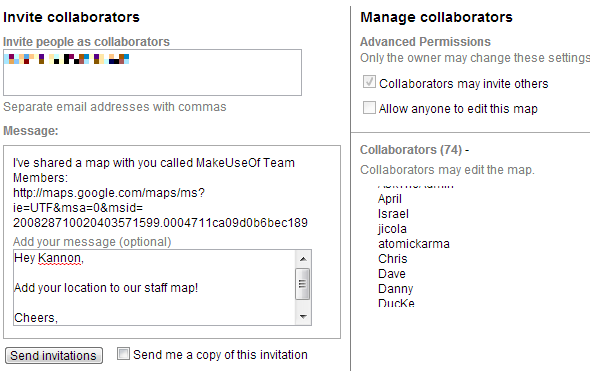Select collaborator atomickarma in the list
This screenshot has width=590, height=371.
click(414, 244)
